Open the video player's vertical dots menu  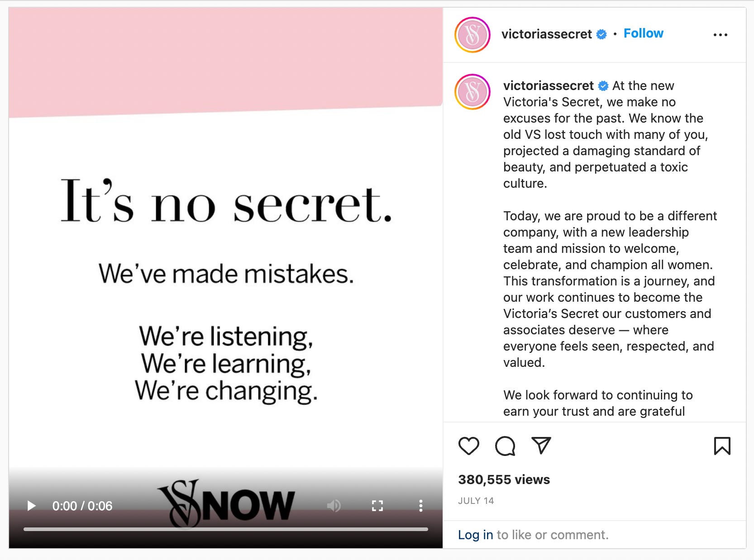tap(421, 506)
